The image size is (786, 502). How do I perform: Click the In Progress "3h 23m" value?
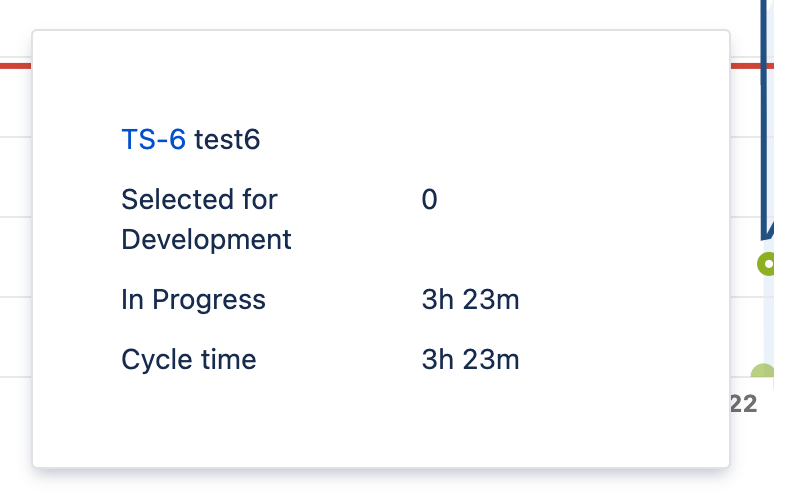click(470, 299)
